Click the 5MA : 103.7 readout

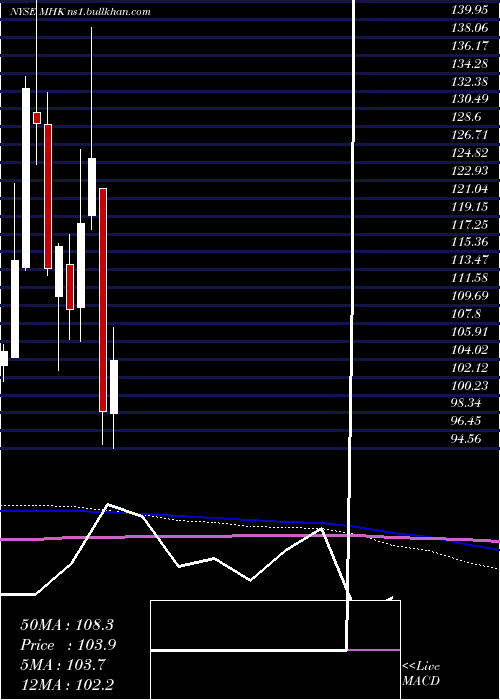tap(63, 665)
